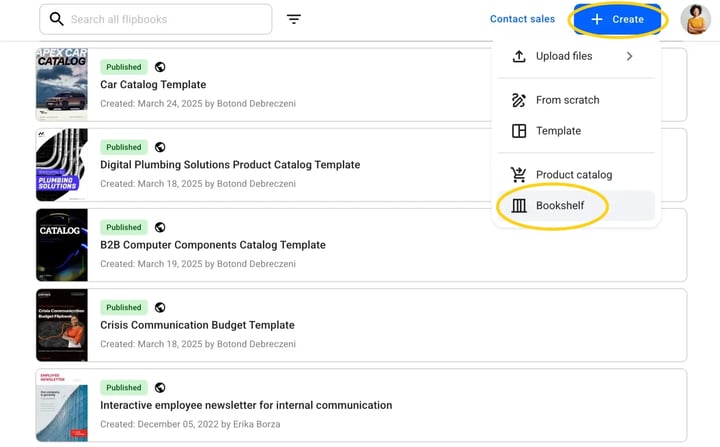
Task: Open the Plumbing Solutions catalog thumbnail
Action: (x=62, y=165)
